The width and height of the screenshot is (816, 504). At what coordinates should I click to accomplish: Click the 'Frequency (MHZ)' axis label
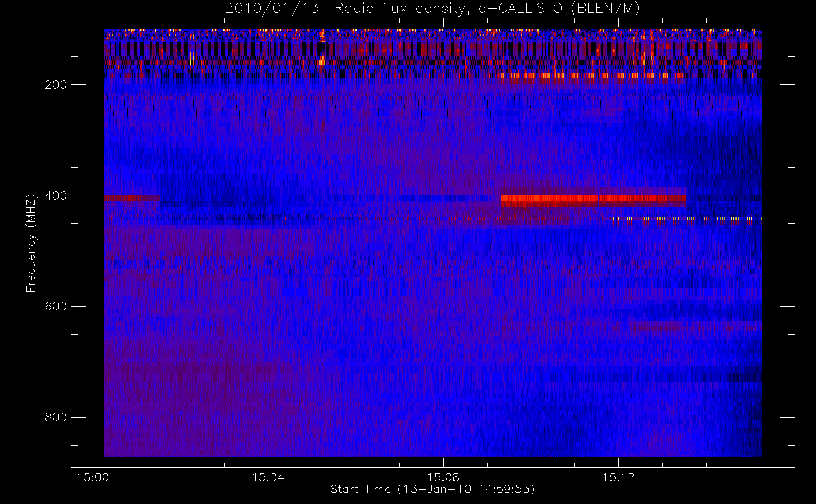tap(31, 243)
